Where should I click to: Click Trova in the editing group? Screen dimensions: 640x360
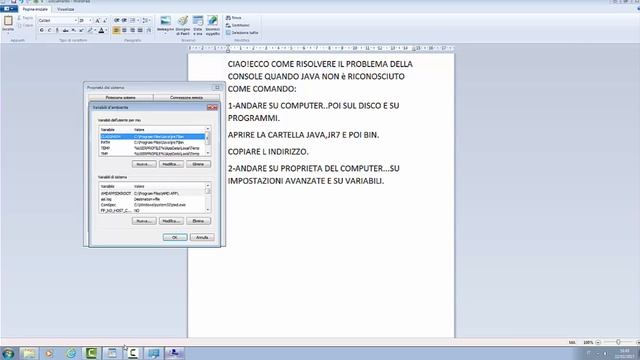[x=234, y=18]
